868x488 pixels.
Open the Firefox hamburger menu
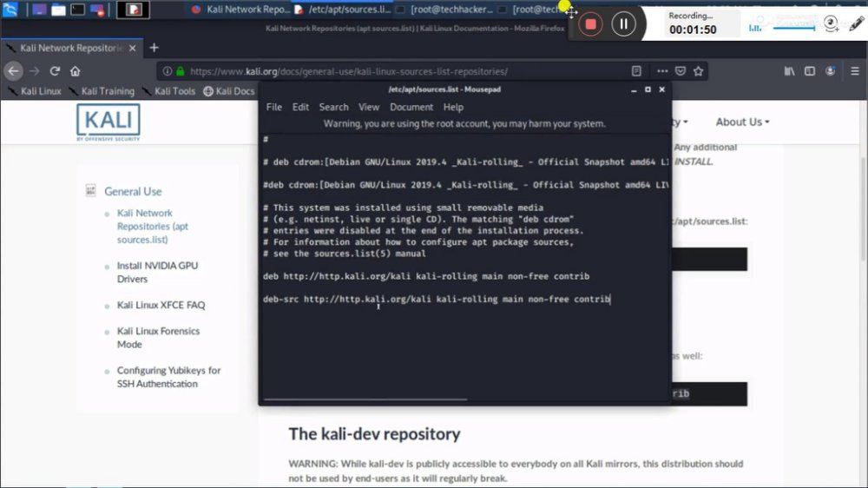click(x=855, y=71)
